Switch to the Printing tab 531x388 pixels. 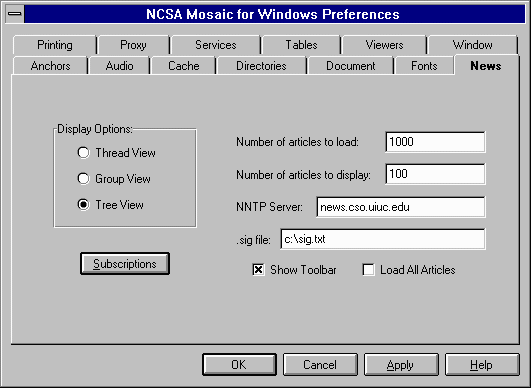click(55, 45)
